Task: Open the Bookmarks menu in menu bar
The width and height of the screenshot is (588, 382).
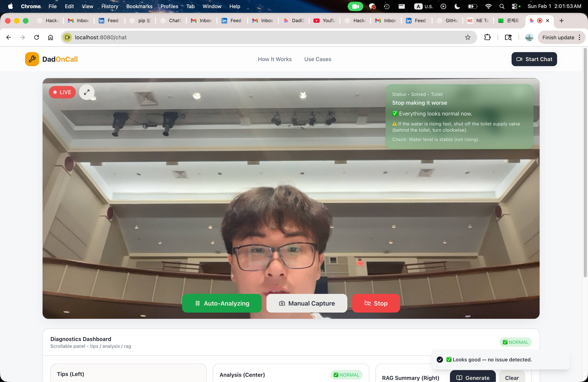Action: point(139,6)
